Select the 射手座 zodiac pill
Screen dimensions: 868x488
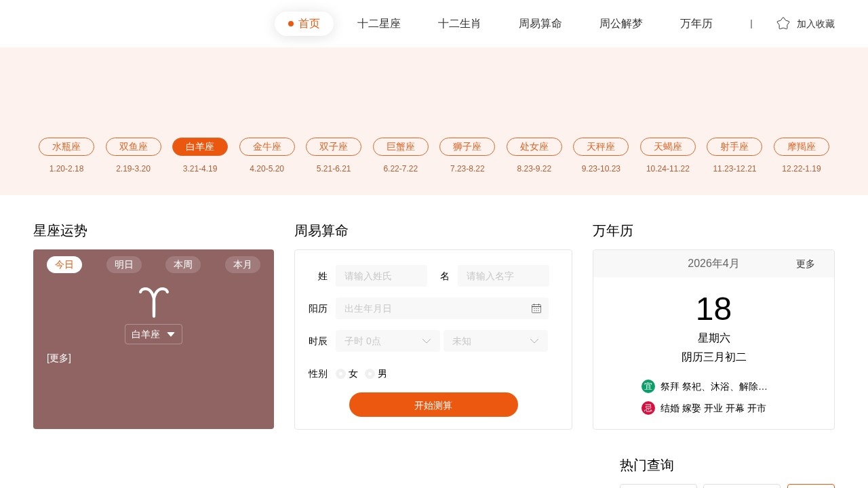[734, 146]
